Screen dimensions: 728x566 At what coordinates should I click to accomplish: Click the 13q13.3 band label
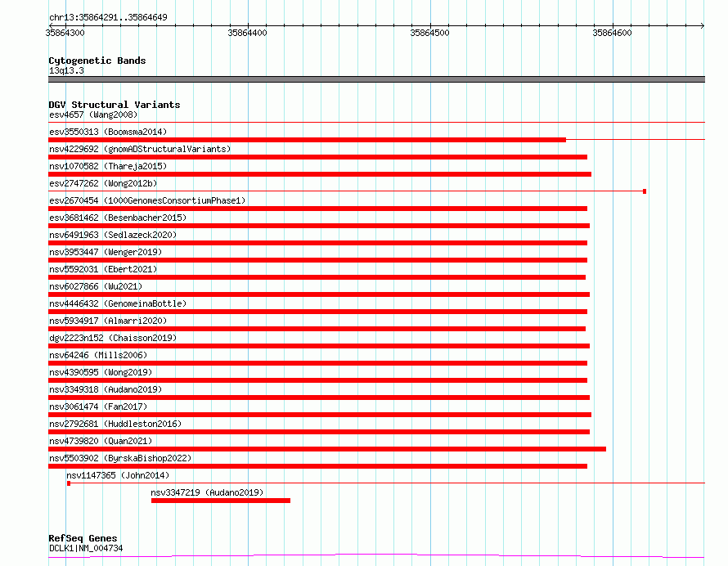pos(66,70)
